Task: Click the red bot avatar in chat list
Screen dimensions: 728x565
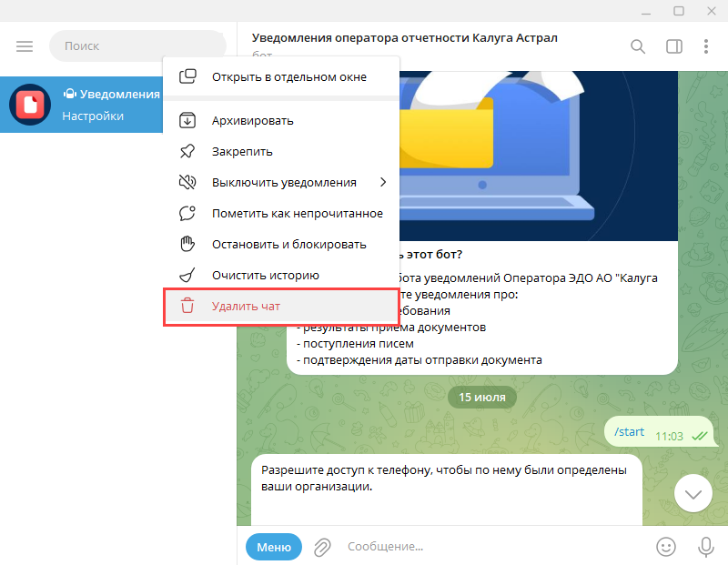Action: (x=30, y=105)
